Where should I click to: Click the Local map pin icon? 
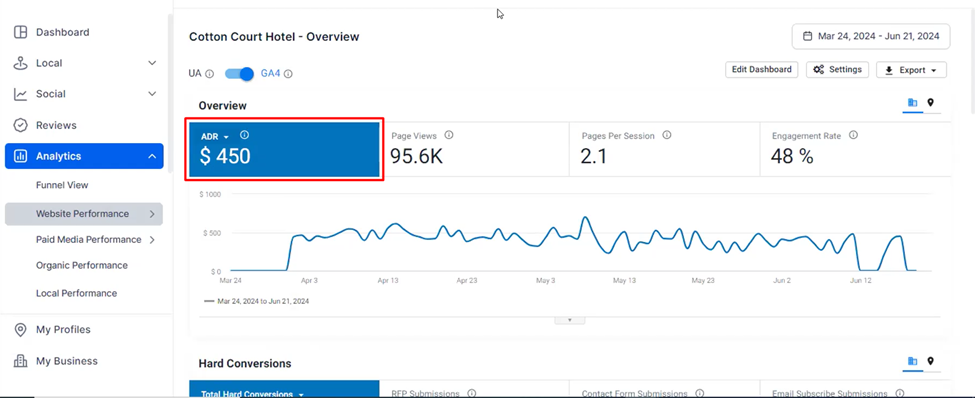21,63
